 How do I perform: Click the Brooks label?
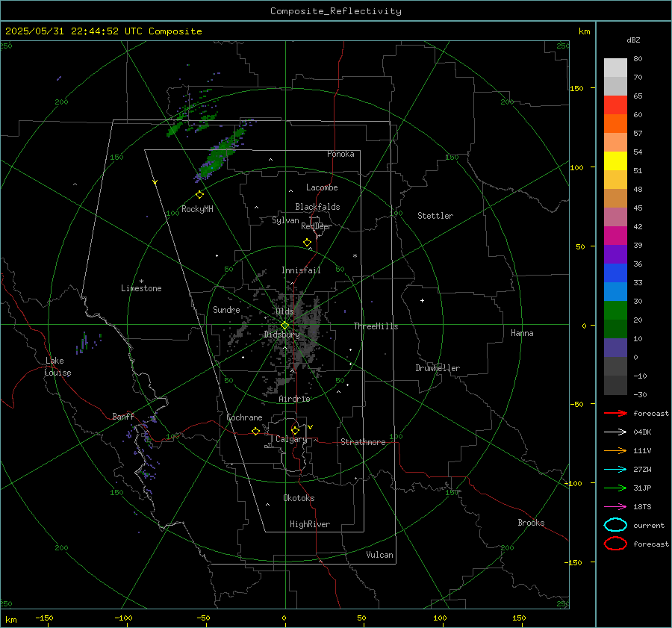pos(531,523)
